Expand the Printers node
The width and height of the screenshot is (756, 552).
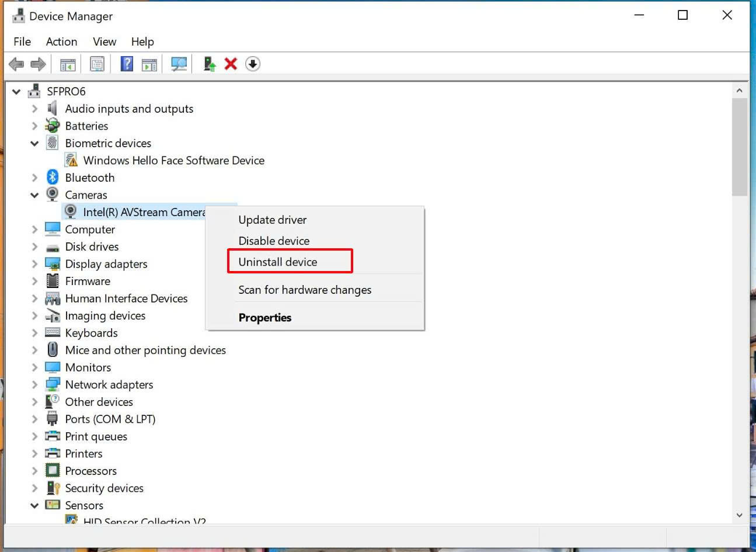coord(34,453)
